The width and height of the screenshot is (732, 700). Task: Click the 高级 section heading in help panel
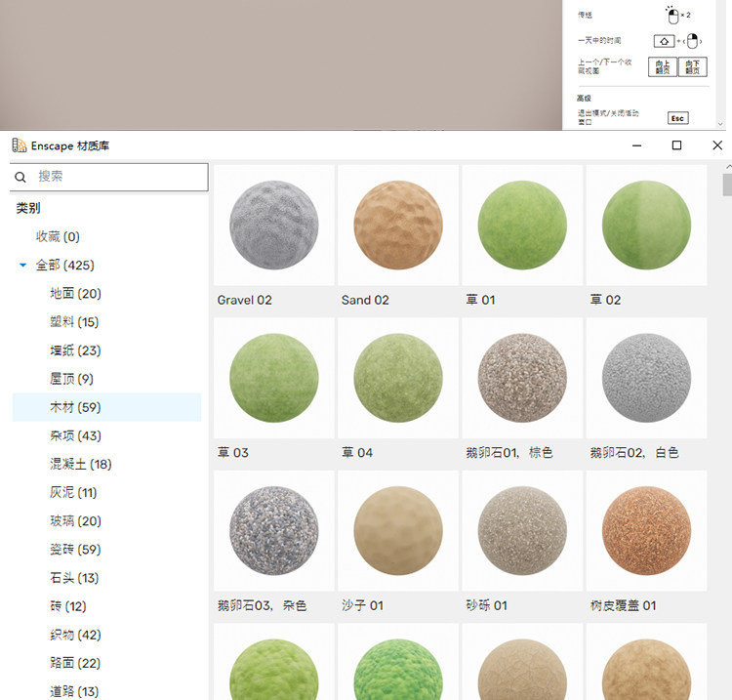click(x=584, y=98)
